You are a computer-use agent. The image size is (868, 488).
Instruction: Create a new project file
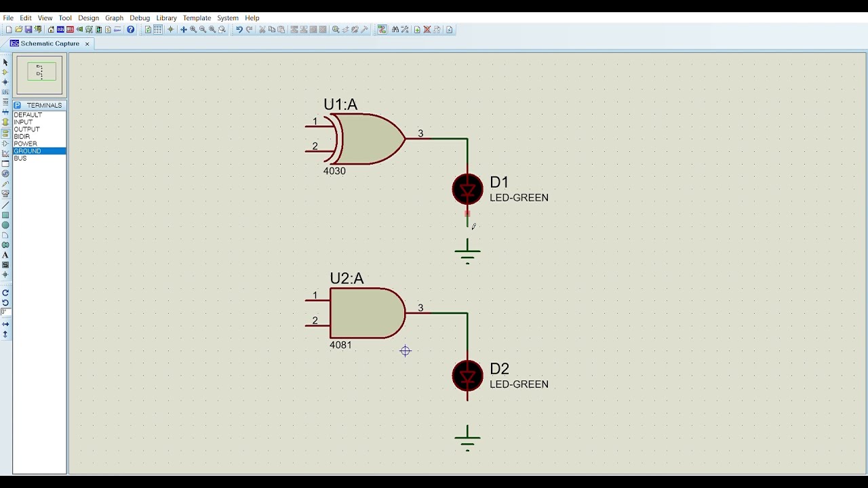tap(9, 30)
